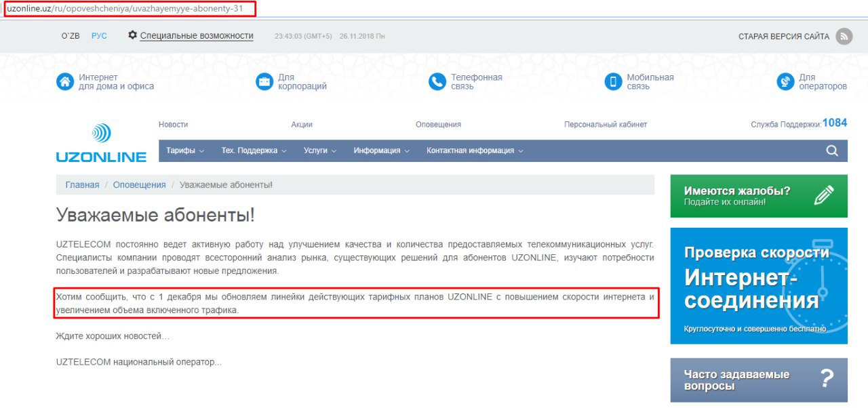This screenshot has height=408, width=868.
Task: Go to СТАРАЯ ВЕРСИЯ САЙТА
Action: [x=784, y=37]
